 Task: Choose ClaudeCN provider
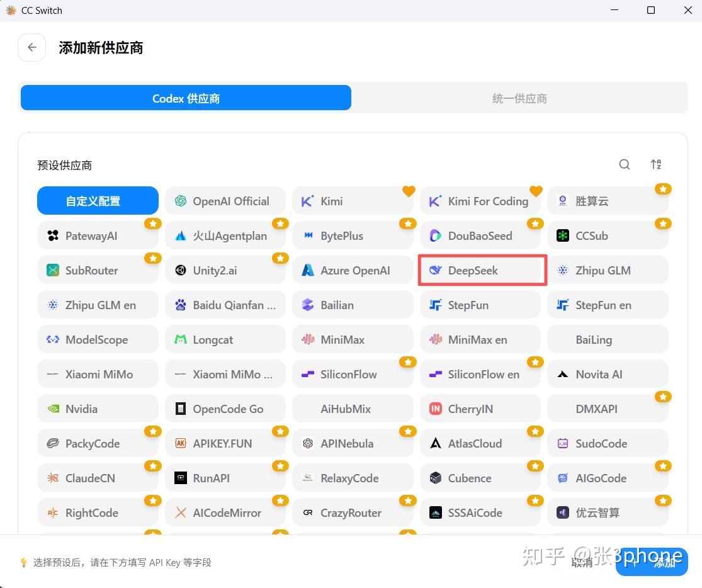click(98, 478)
